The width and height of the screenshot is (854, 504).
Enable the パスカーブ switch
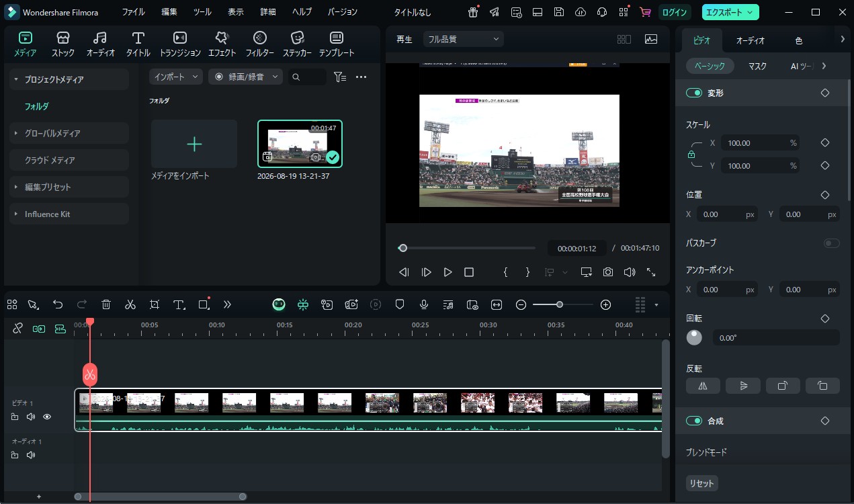click(832, 243)
